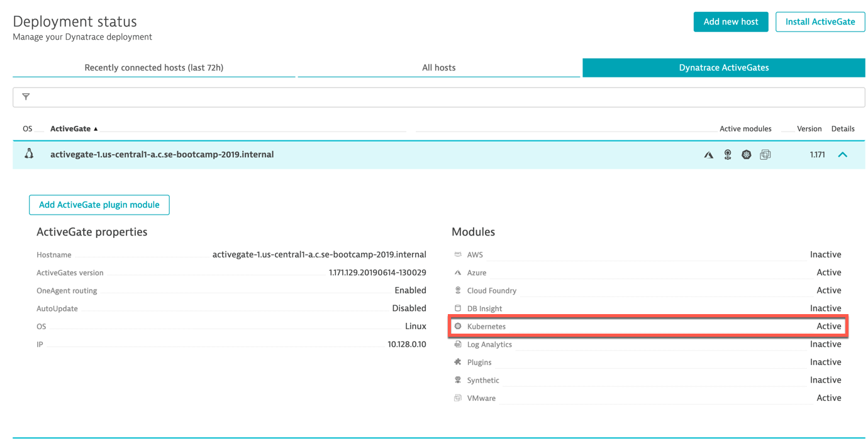The width and height of the screenshot is (868, 440).
Task: Click activegate-1 hostname in table row
Action: coord(162,154)
